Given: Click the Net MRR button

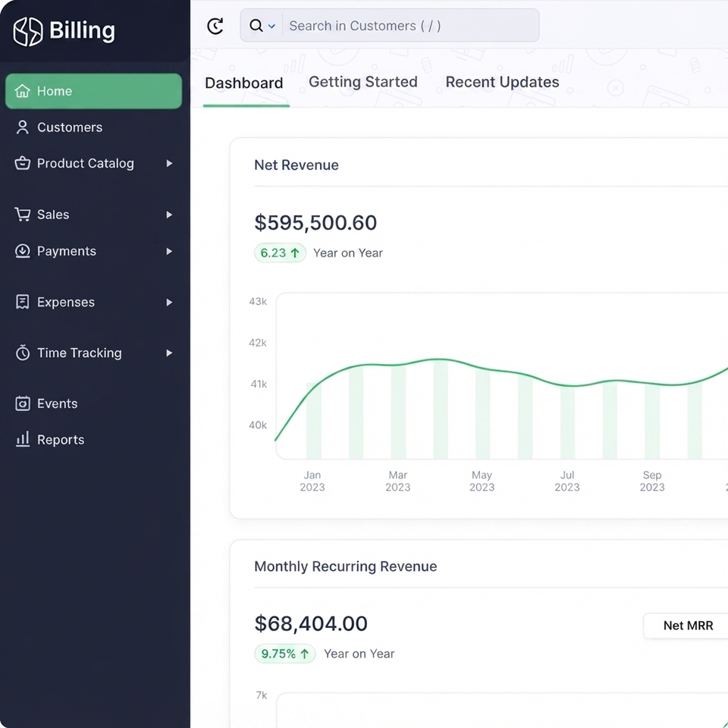Looking at the screenshot, I should click(x=688, y=626).
